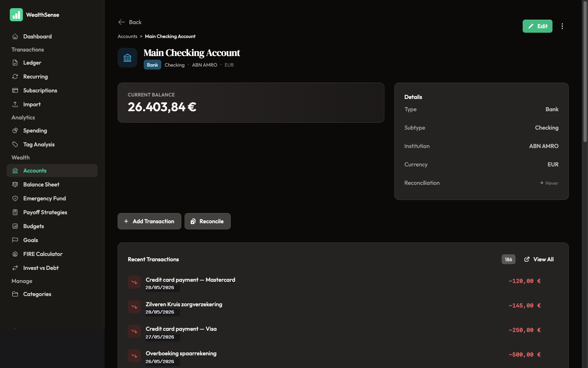Click View All transactions link

point(539,259)
